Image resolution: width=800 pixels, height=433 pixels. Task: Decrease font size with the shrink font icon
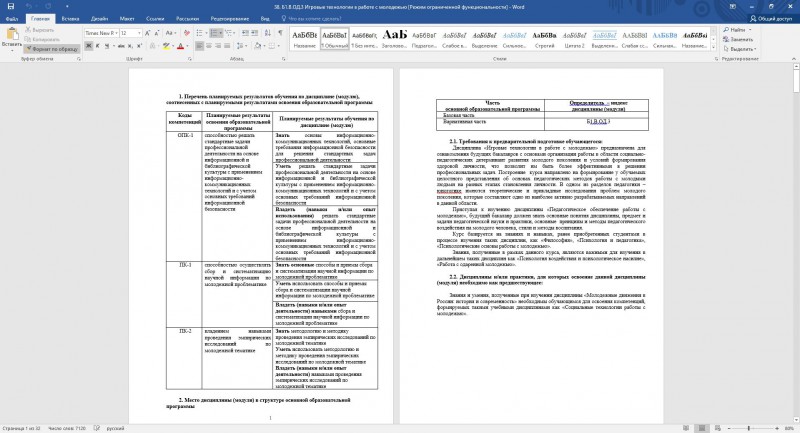[157, 33]
